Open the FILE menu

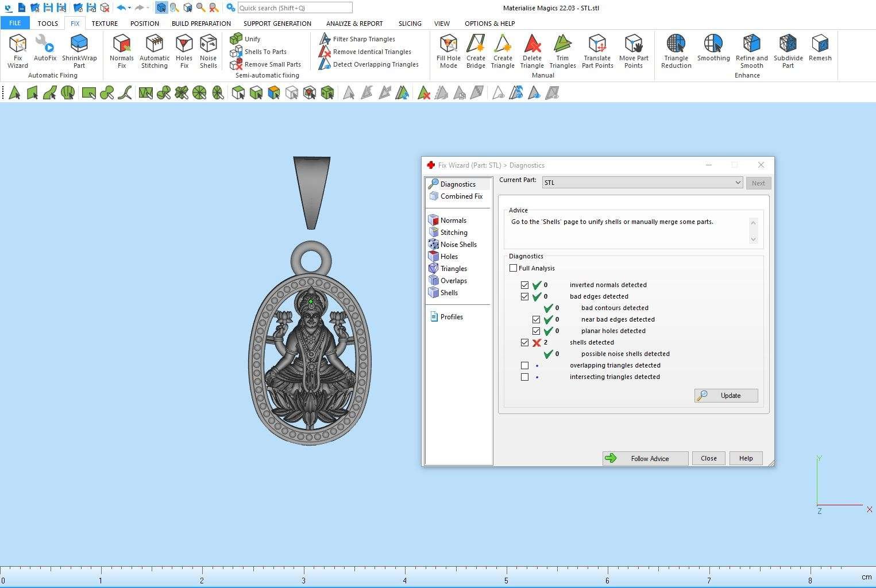coord(15,24)
